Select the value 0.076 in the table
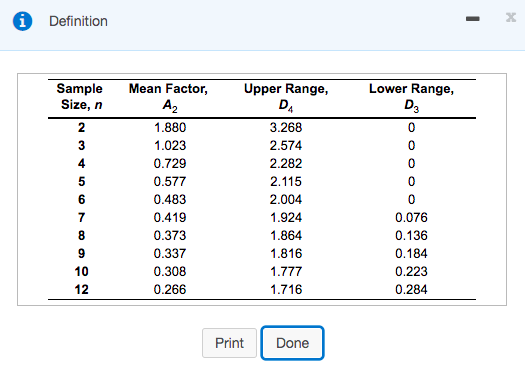Viewport: 525px width, 366px height. pyautogui.click(x=411, y=218)
